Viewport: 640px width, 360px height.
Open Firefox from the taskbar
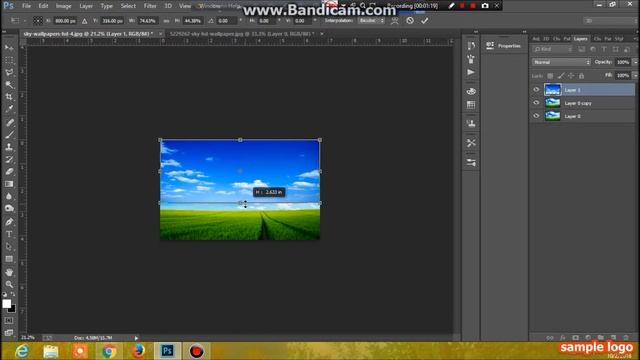coord(138,351)
